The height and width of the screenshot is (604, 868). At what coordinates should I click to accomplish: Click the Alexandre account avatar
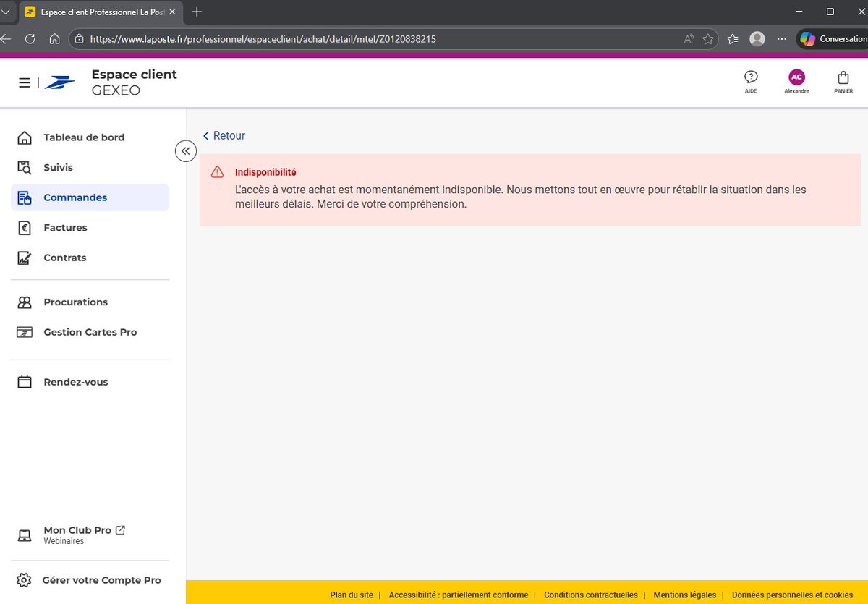pos(796,77)
